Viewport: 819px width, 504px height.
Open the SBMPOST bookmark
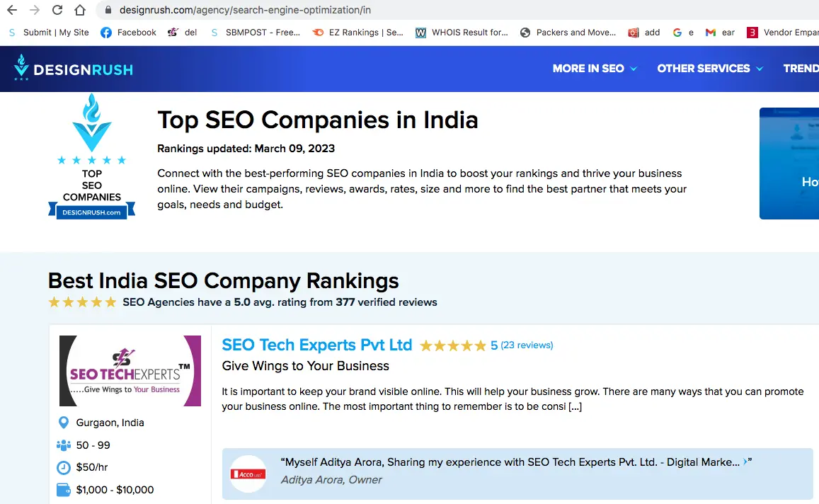256,33
